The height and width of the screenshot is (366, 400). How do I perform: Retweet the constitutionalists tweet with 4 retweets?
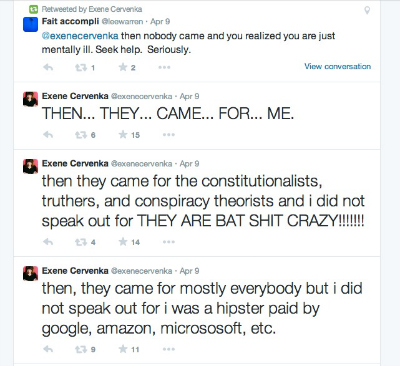pyautogui.click(x=81, y=242)
